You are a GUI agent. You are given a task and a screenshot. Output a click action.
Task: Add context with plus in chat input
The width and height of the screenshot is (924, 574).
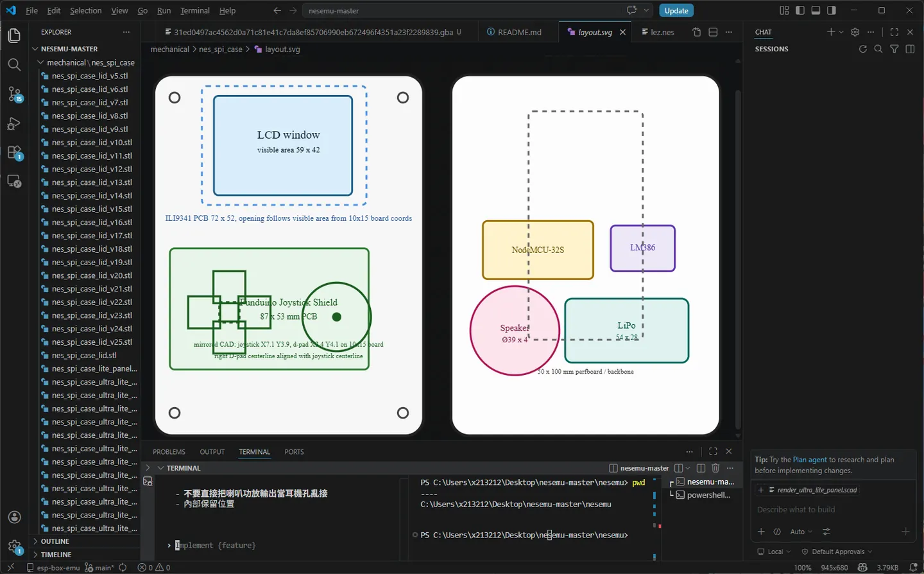[761, 532]
